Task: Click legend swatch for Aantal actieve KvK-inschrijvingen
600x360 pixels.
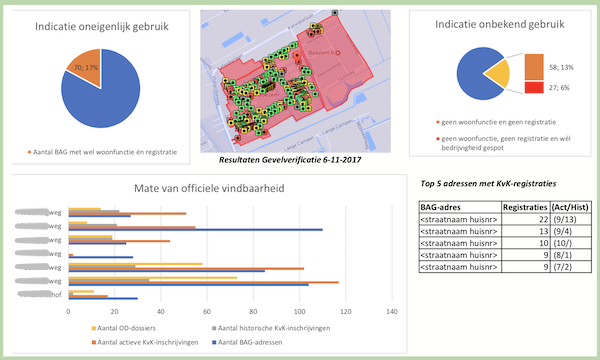Action: (94, 342)
